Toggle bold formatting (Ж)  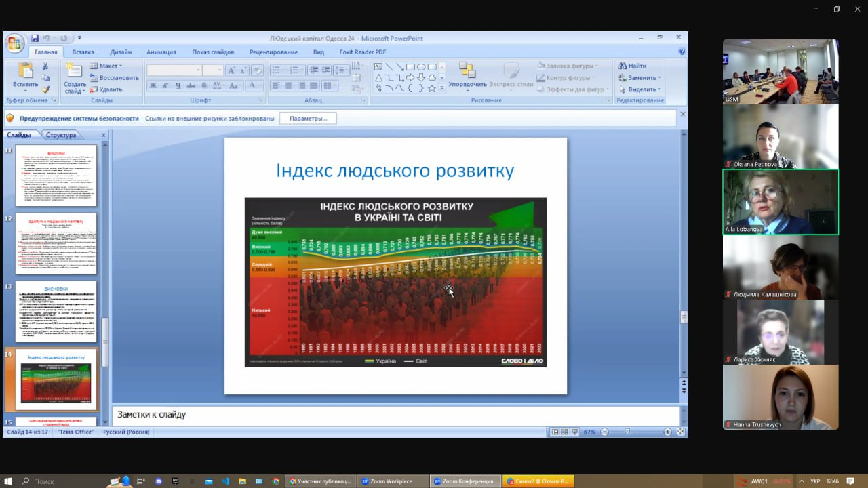[x=153, y=86]
